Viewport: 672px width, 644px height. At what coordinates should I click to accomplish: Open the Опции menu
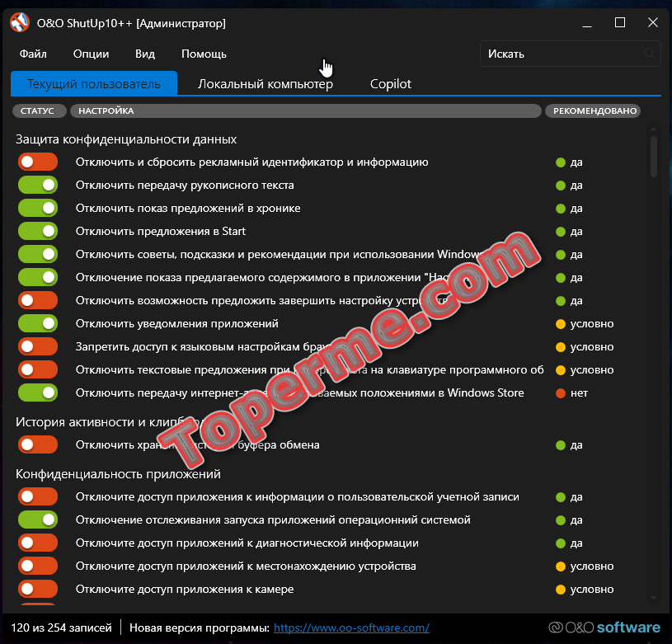click(91, 54)
